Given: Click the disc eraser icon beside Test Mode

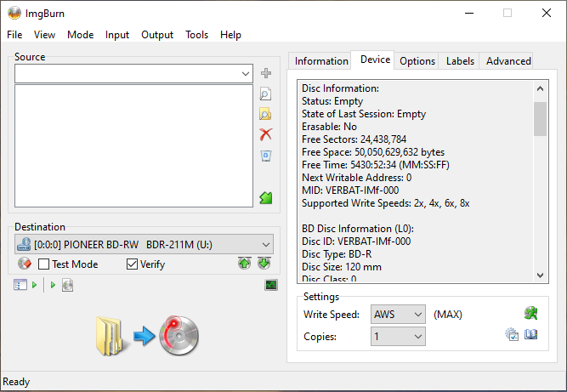Looking at the screenshot, I should coord(25,264).
